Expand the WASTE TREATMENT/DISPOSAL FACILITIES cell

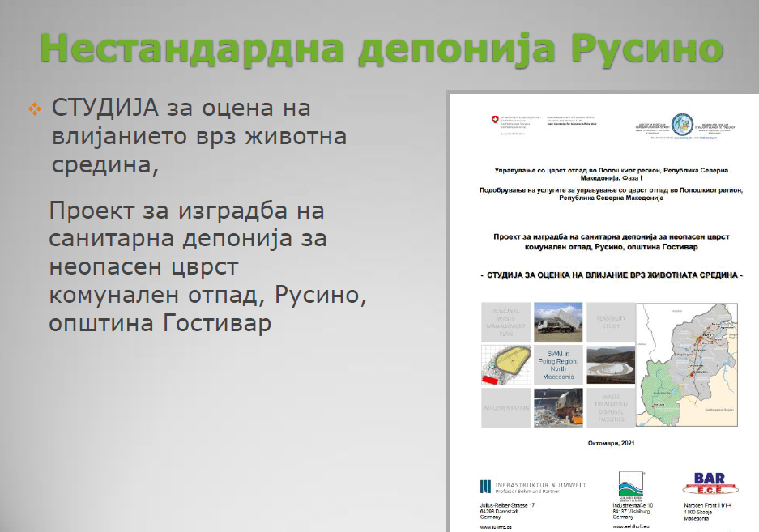click(610, 407)
